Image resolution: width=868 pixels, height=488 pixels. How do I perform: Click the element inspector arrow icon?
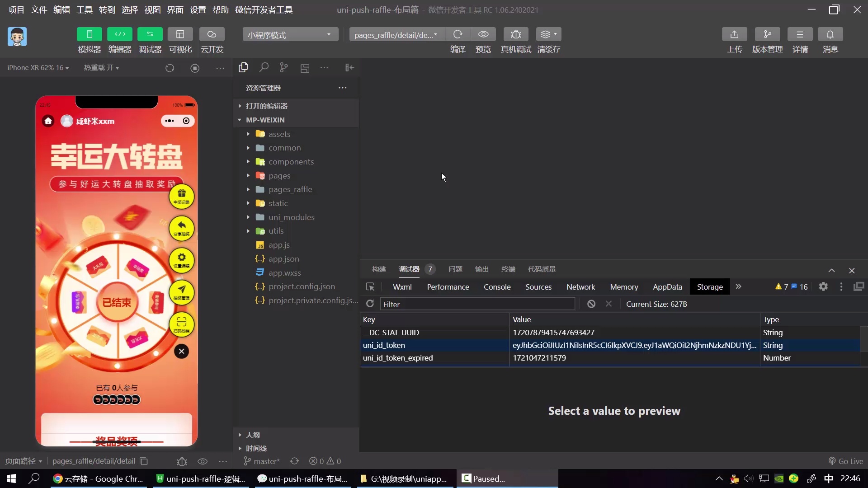click(370, 287)
